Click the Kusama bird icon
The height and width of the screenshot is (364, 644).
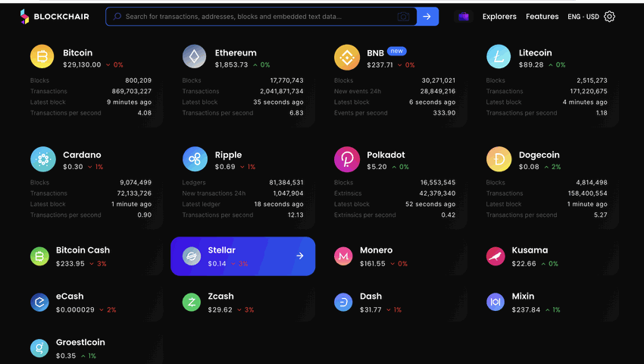point(496,256)
